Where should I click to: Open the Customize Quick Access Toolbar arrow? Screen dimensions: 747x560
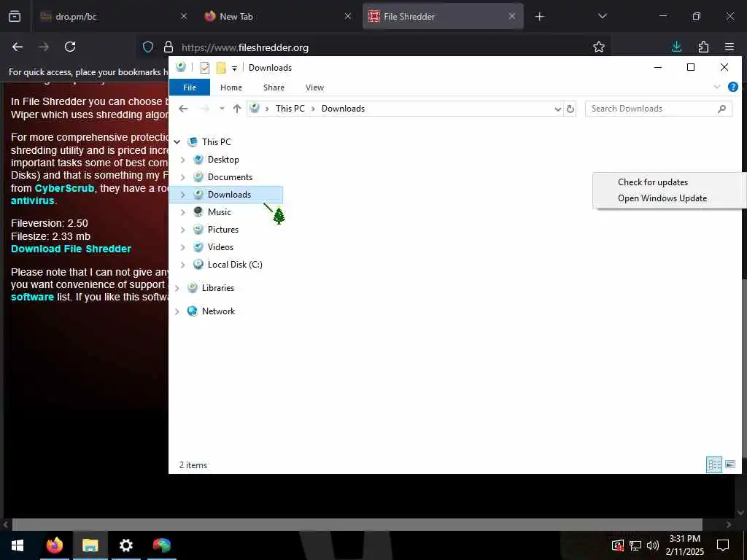tap(234, 68)
